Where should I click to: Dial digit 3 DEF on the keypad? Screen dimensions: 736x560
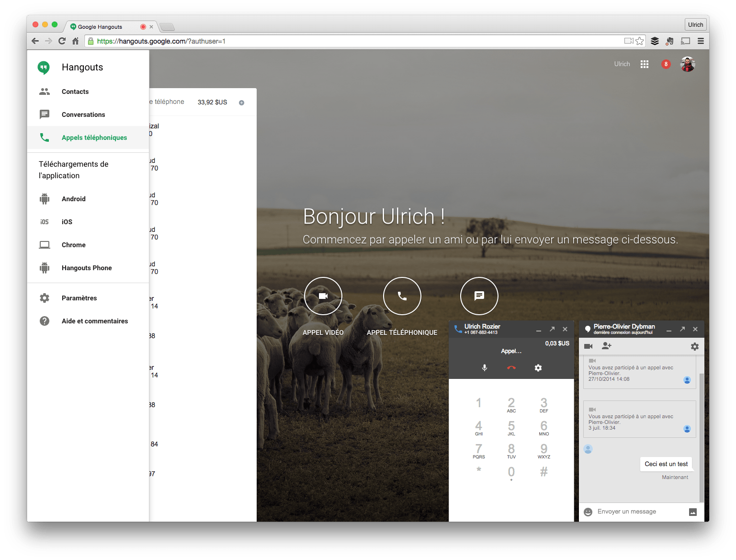coord(544,405)
